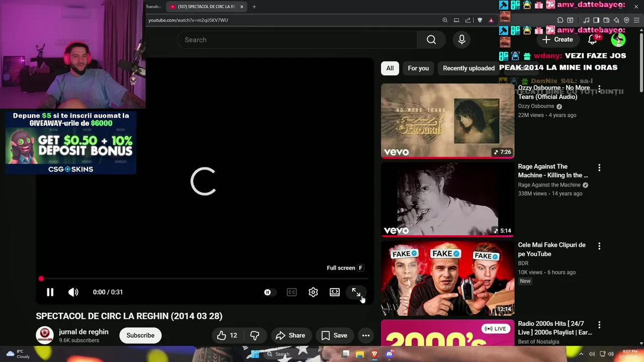Open the options menu for Ozzy Osbourne video
Image resolution: width=644 pixels, height=362 pixels.
click(x=599, y=88)
